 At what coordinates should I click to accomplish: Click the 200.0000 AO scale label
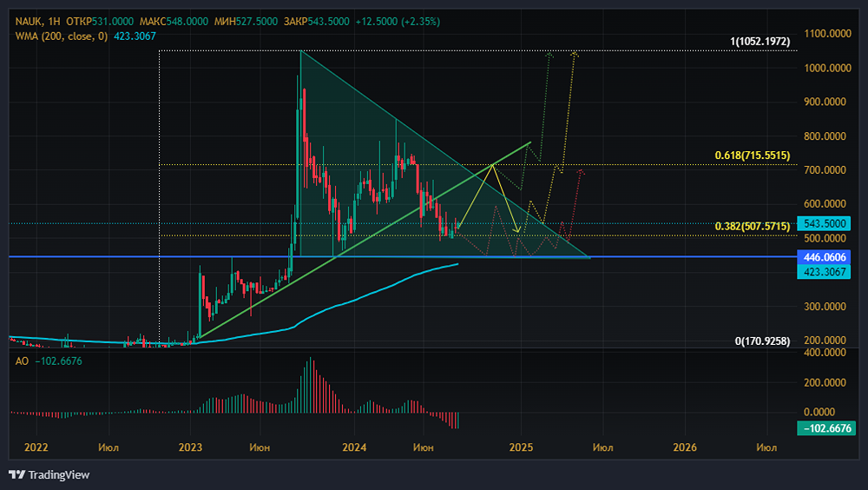pyautogui.click(x=825, y=383)
